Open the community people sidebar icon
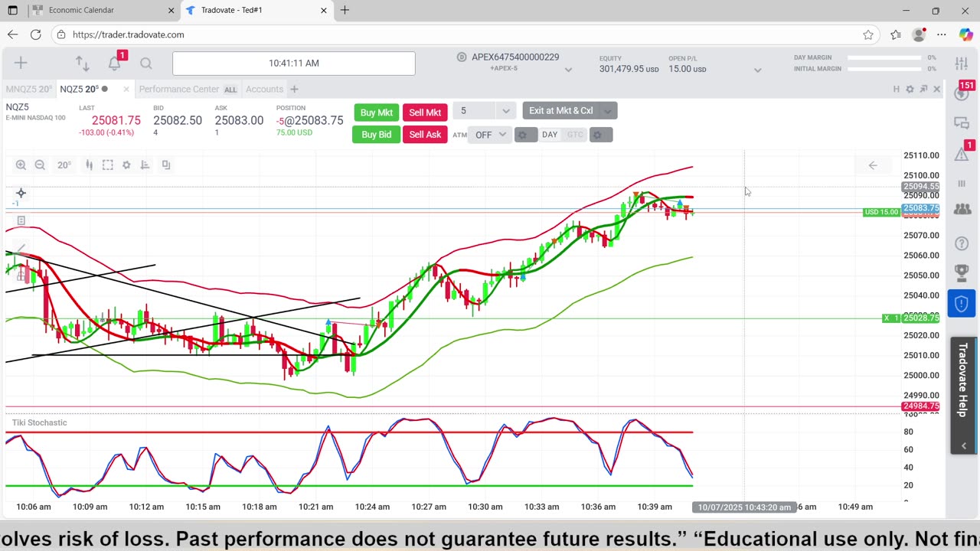980x551 pixels. pyautogui.click(x=962, y=209)
